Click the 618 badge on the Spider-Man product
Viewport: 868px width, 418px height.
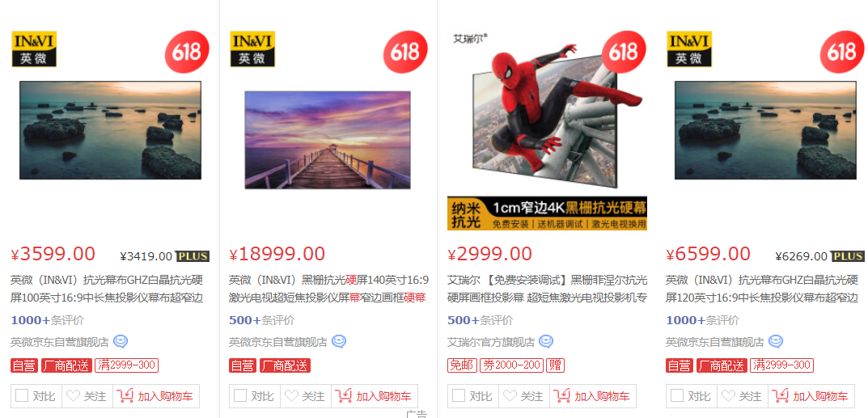(624, 52)
